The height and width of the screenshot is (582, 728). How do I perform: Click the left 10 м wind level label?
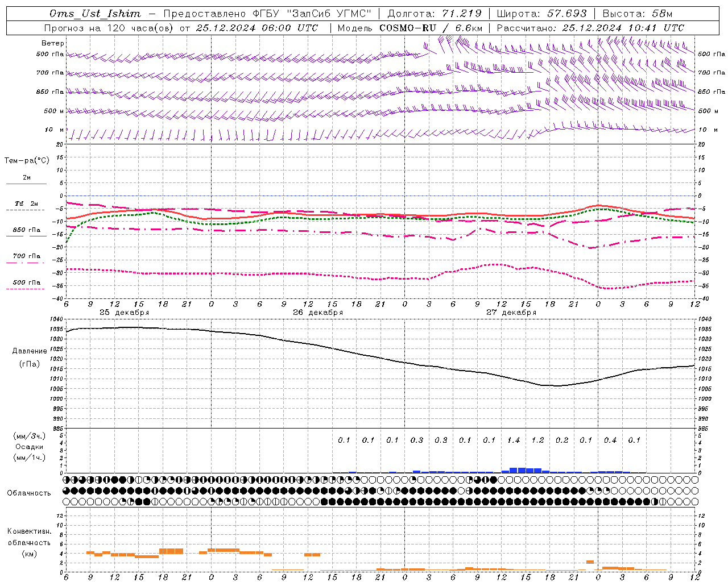click(55, 130)
